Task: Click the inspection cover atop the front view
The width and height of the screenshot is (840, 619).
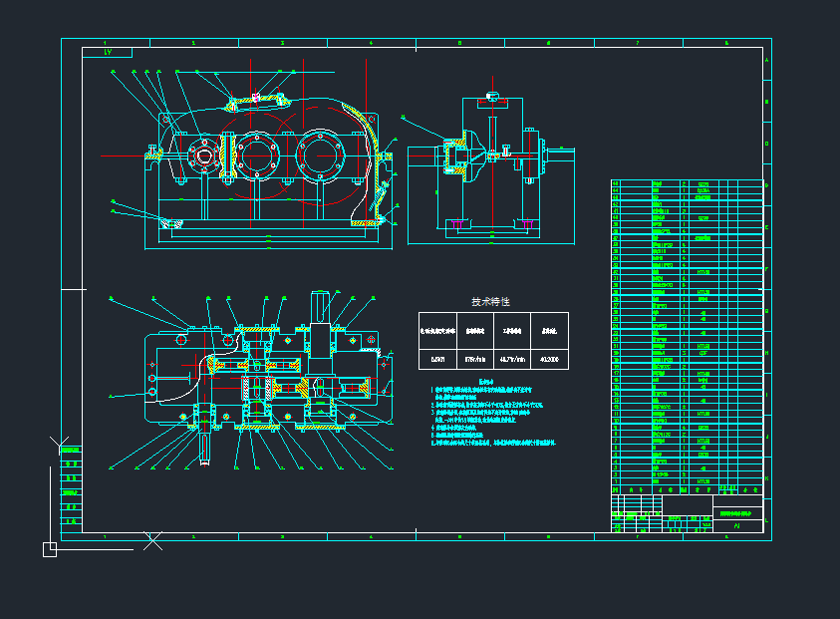Action: coord(256,98)
